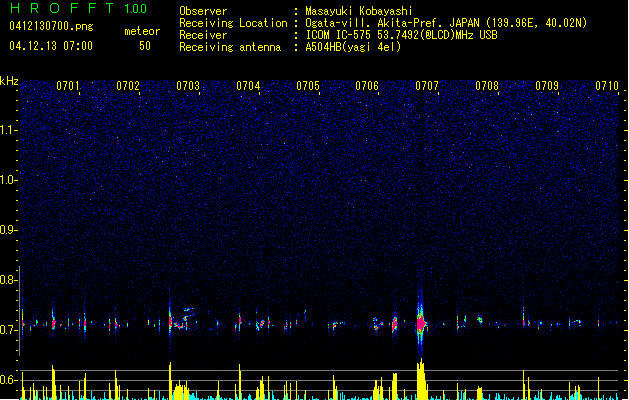Click the Receiving antenna label
This screenshot has height=400, width=629.
(x=230, y=47)
